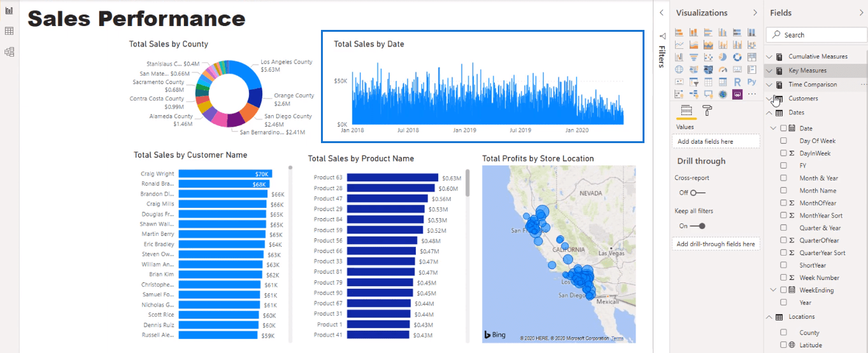This screenshot has width=868, height=353.
Task: Collapse the WeekEnding hierarchy chevron
Action: point(774,290)
